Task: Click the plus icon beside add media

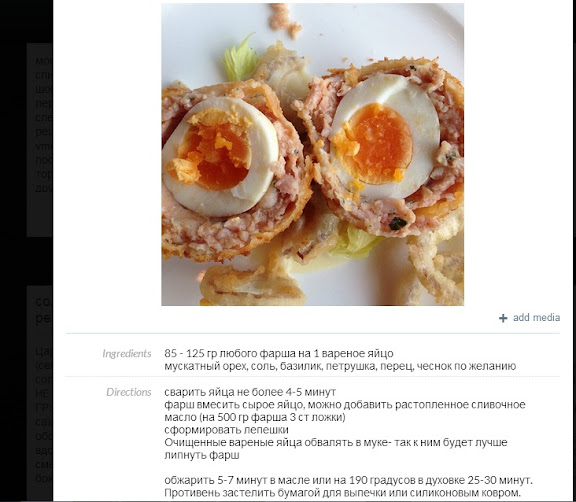Action: (x=503, y=318)
